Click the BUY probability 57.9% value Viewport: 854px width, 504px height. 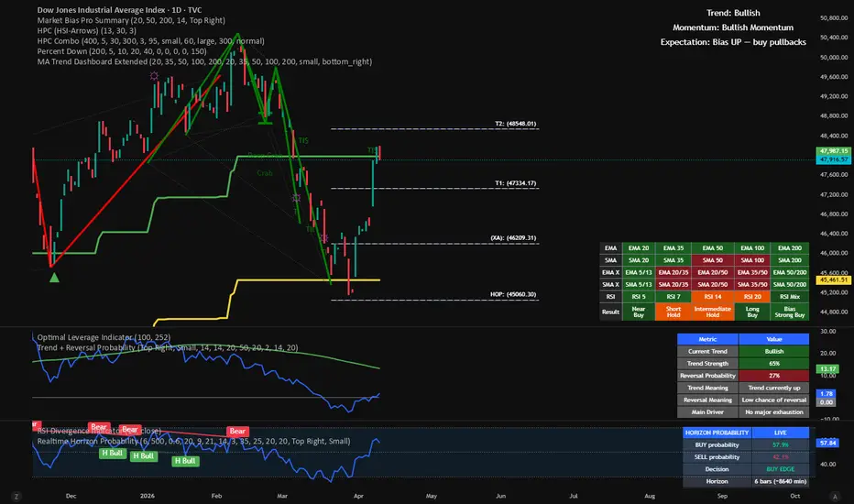(781, 444)
